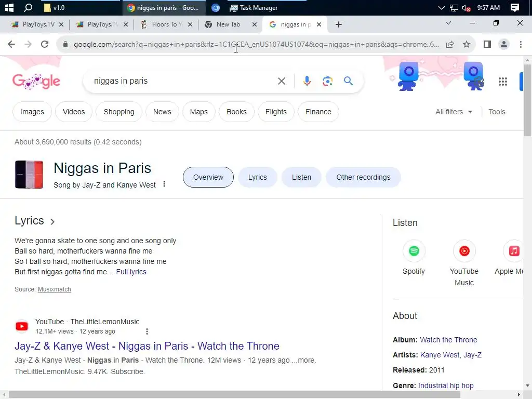This screenshot has height=399, width=532.
Task: Select the Listen chip
Action: [301, 177]
